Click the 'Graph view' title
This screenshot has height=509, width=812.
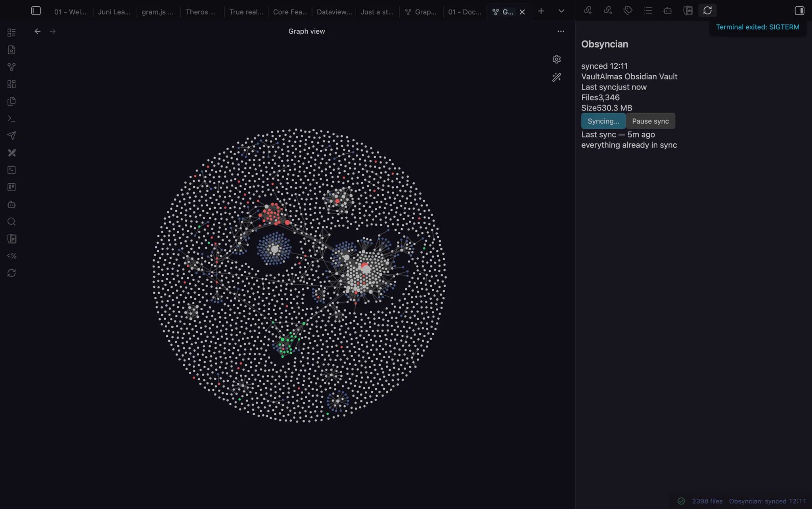click(306, 31)
